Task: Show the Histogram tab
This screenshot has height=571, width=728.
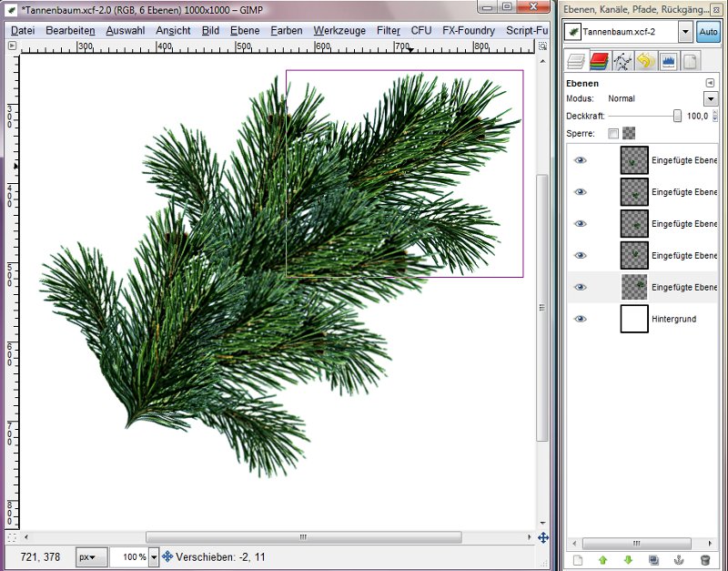Action: [668, 62]
